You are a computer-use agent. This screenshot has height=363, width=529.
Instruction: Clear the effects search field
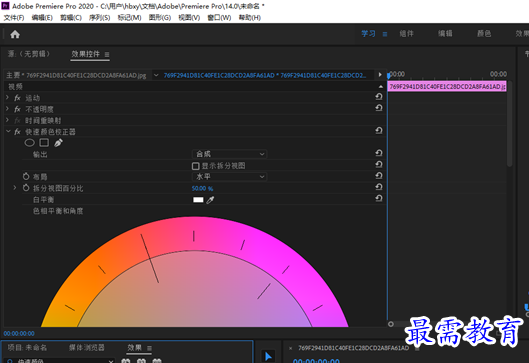coord(111,361)
